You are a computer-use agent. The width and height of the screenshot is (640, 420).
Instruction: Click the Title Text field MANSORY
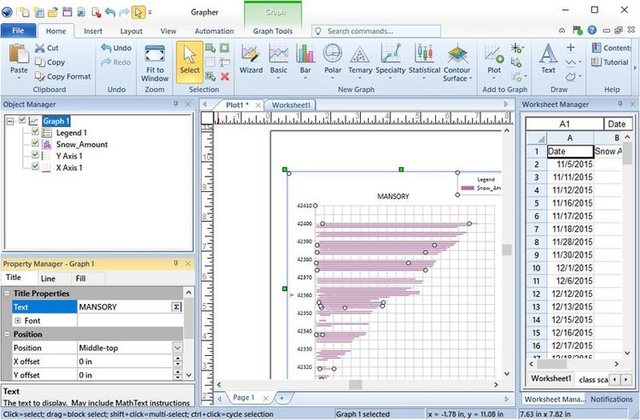click(x=124, y=307)
